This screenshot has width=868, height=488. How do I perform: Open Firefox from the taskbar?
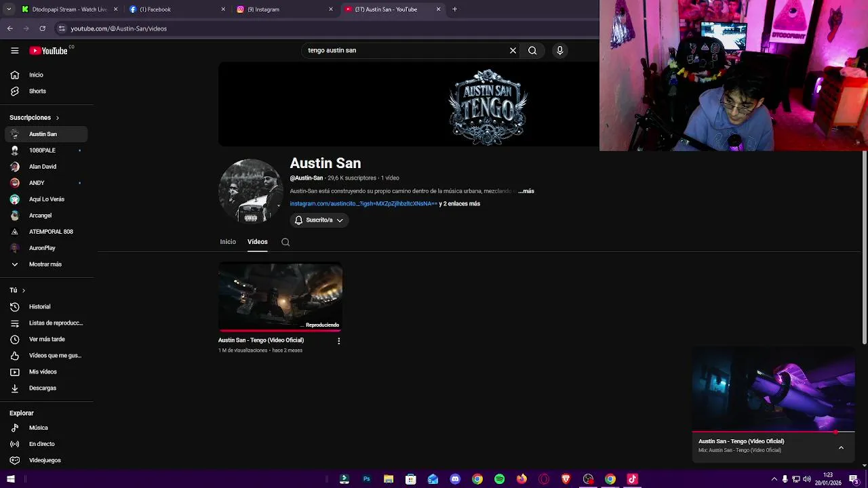[x=521, y=479]
